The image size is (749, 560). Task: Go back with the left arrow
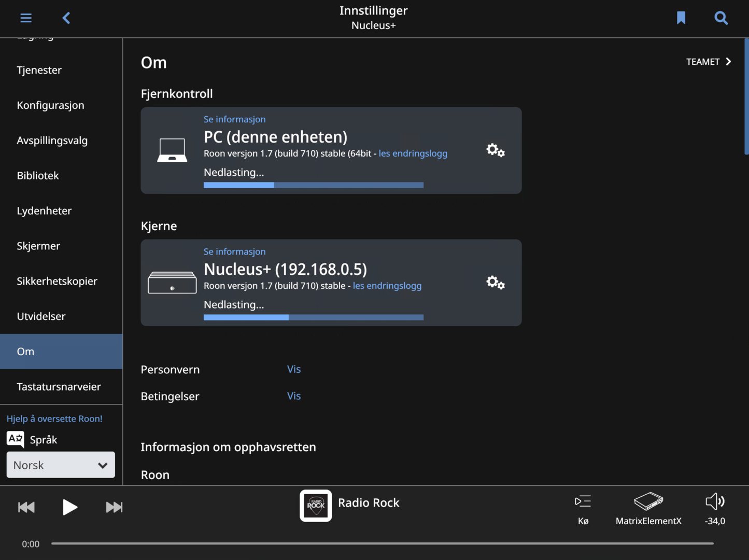coord(66,18)
